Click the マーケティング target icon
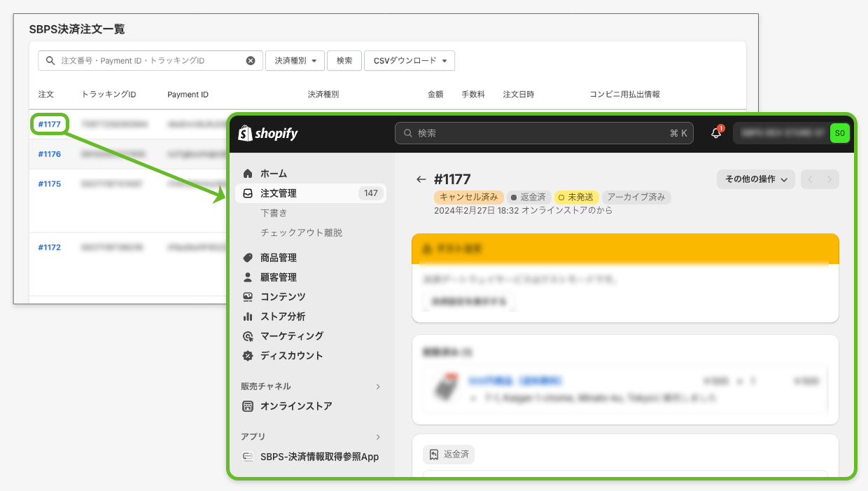Image resolution: width=868 pixels, height=491 pixels. 248,336
